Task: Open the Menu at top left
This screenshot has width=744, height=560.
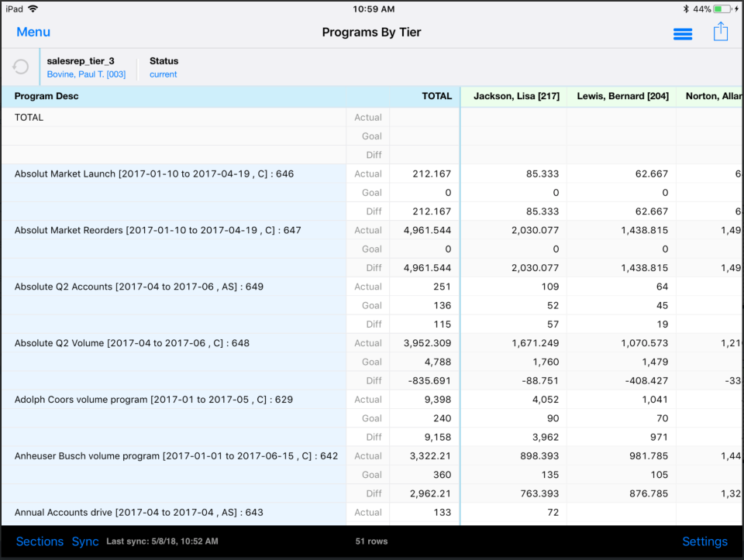Action: click(x=33, y=32)
